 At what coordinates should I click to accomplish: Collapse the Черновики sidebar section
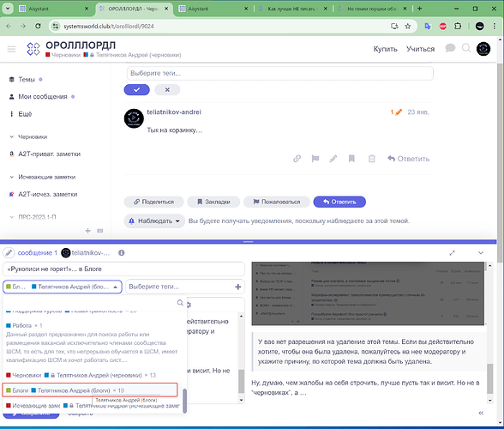[12, 136]
